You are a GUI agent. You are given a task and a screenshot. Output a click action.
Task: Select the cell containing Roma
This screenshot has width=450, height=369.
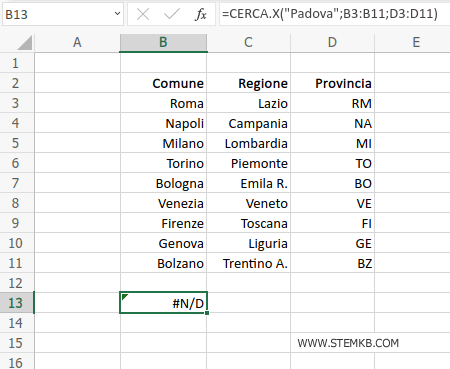(x=164, y=103)
